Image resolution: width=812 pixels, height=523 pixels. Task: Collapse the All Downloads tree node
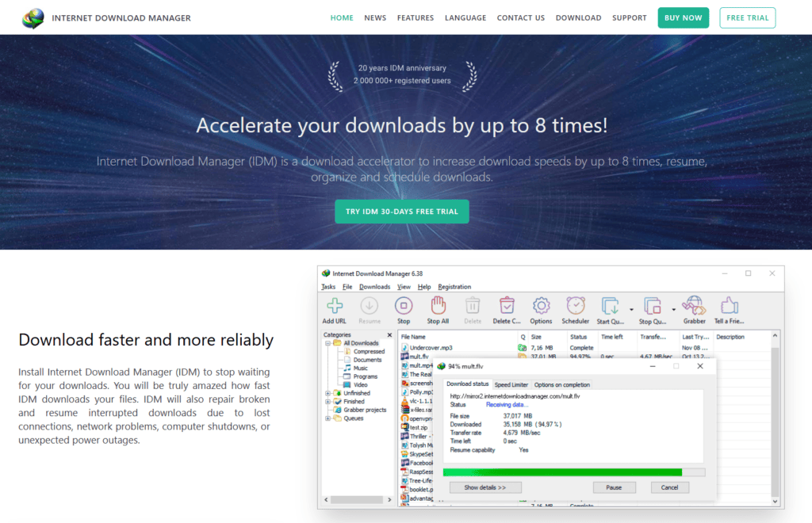tap(327, 343)
